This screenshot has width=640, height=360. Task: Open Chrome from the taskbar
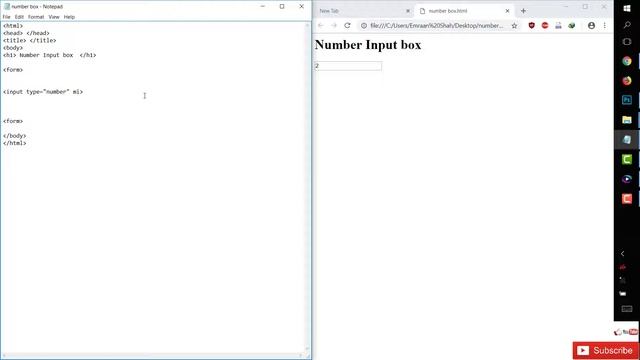[627, 61]
